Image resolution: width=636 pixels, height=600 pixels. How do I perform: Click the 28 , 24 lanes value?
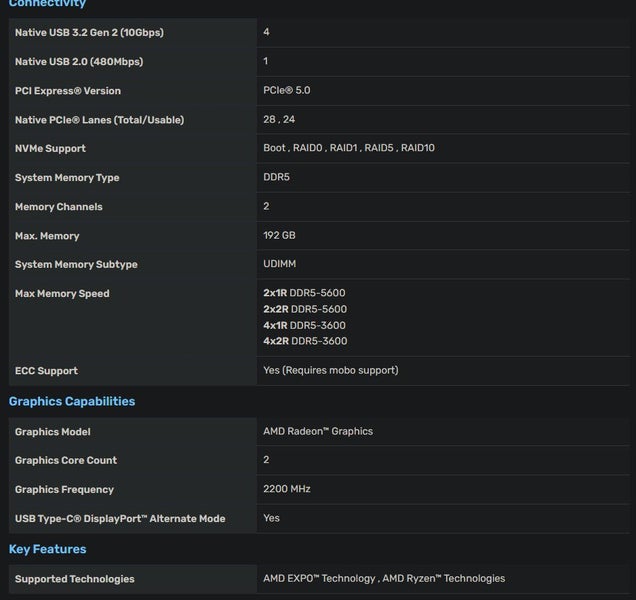[x=279, y=119]
